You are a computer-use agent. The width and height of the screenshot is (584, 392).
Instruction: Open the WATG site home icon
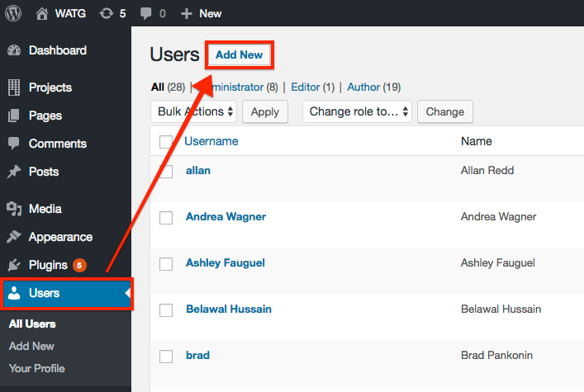pyautogui.click(x=42, y=13)
